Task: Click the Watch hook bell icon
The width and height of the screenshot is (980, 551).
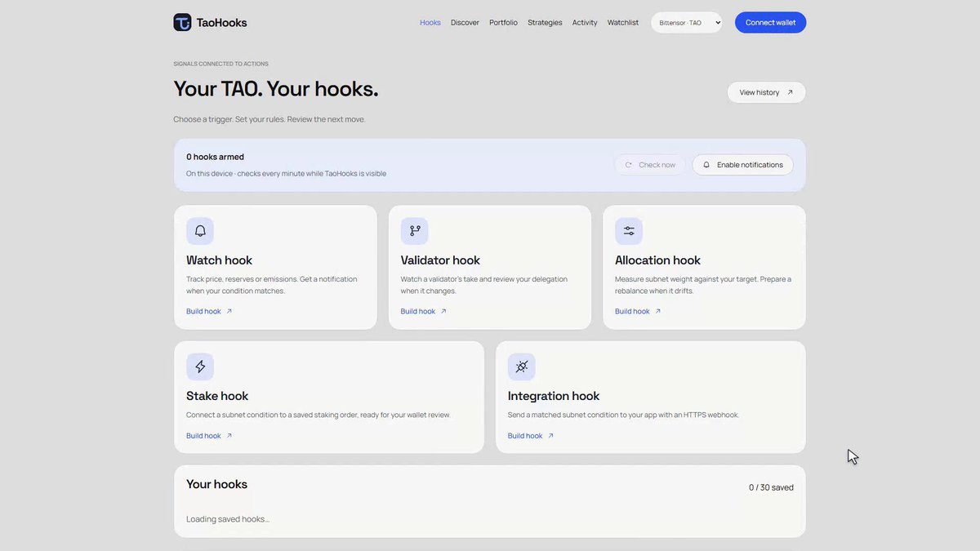Action: click(200, 231)
